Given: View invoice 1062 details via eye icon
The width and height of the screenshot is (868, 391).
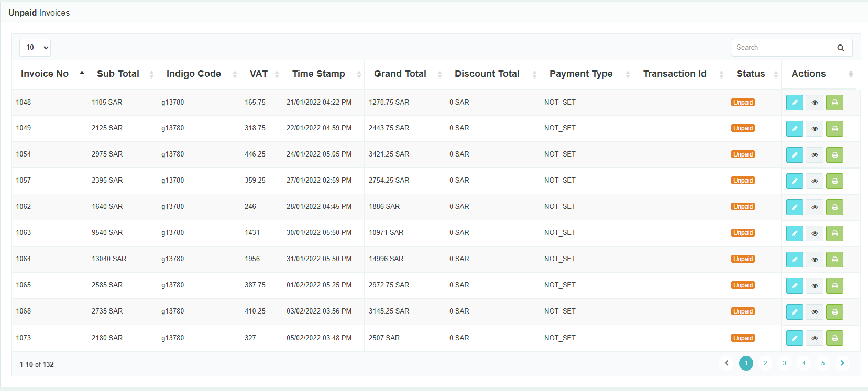Looking at the screenshot, I should 815,207.
